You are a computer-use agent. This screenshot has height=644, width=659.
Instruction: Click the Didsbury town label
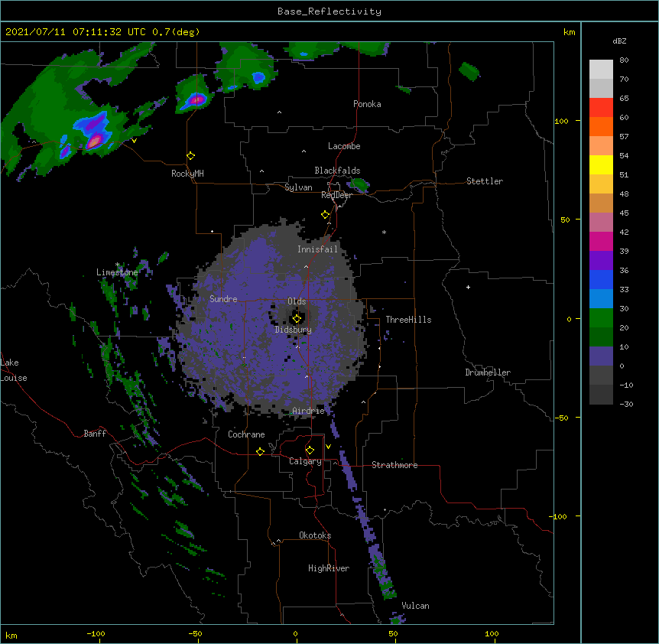coord(294,330)
